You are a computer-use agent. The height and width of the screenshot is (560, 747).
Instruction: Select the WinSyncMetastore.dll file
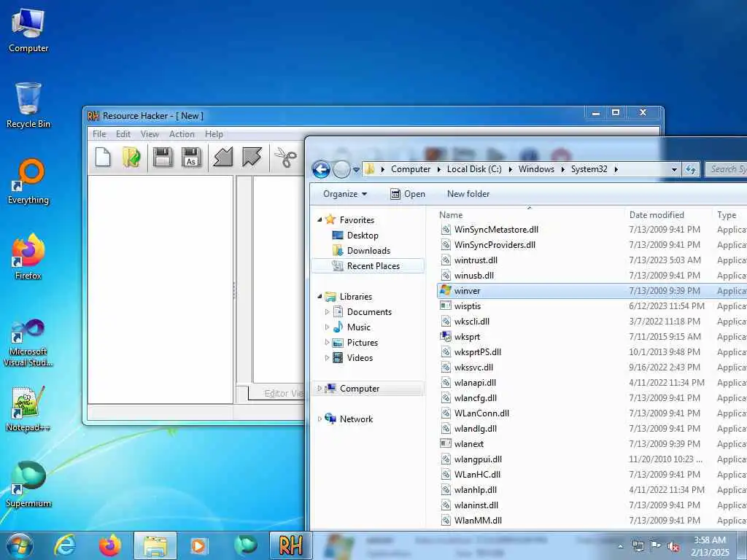click(496, 230)
